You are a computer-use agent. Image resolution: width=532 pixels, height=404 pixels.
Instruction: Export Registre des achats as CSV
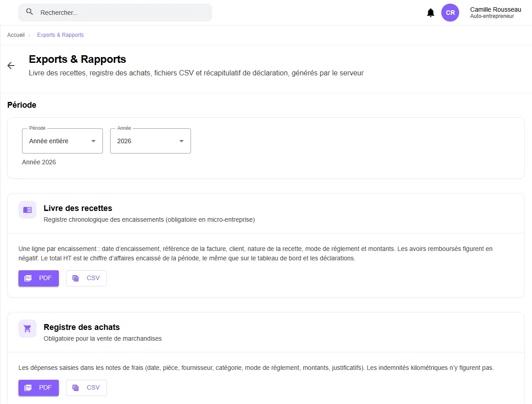pyautogui.click(x=86, y=388)
